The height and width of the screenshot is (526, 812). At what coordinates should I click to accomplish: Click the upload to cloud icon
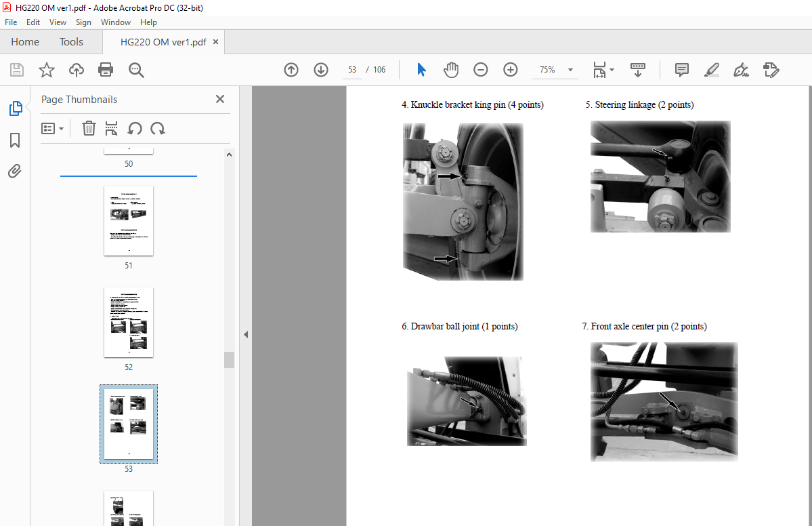(77, 70)
